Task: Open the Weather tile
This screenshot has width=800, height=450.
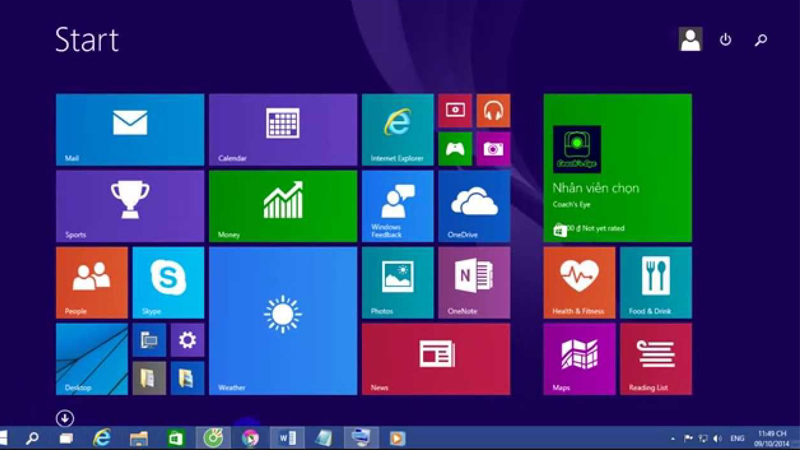Action: [283, 321]
